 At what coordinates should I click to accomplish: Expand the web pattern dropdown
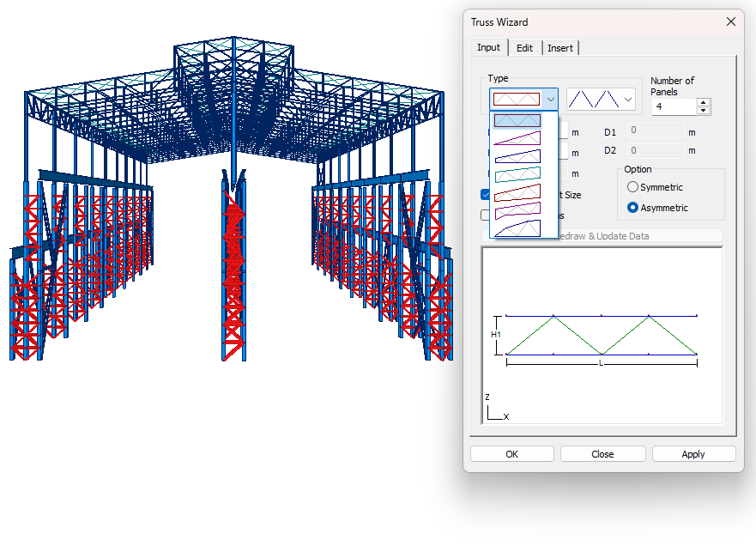(x=626, y=99)
